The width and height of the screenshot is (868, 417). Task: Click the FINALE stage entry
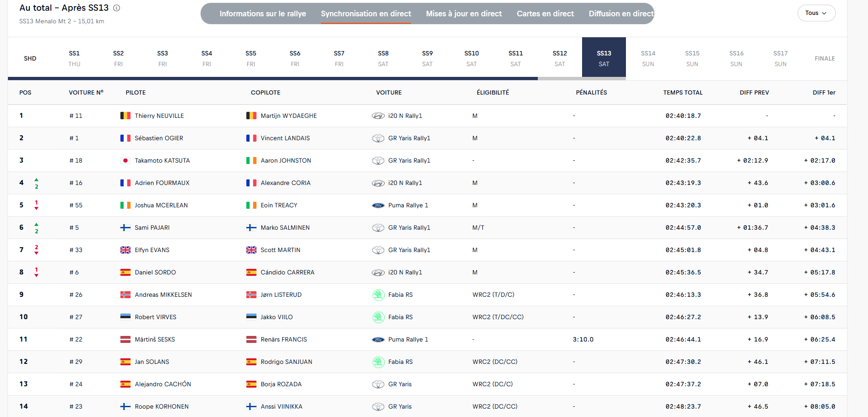point(825,58)
